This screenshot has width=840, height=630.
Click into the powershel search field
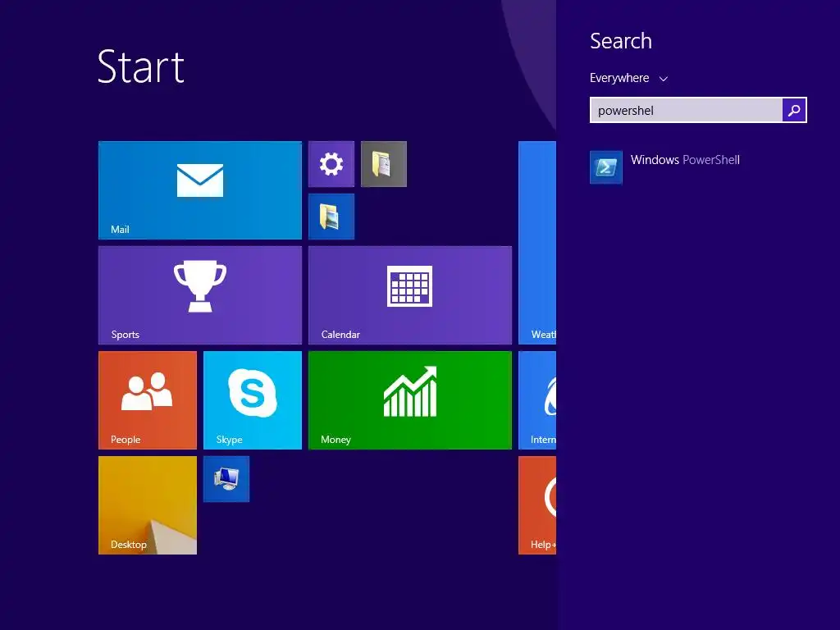687,110
